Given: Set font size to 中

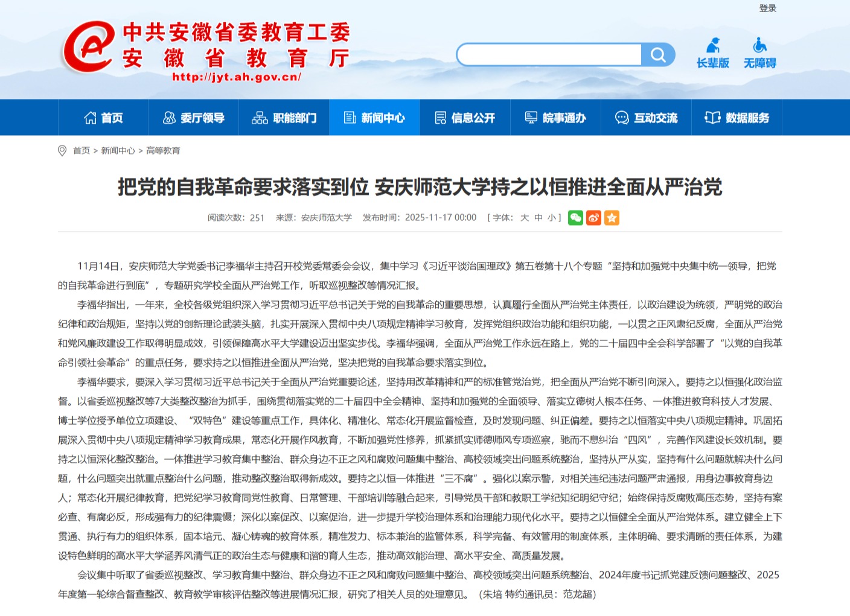Looking at the screenshot, I should coord(538,218).
